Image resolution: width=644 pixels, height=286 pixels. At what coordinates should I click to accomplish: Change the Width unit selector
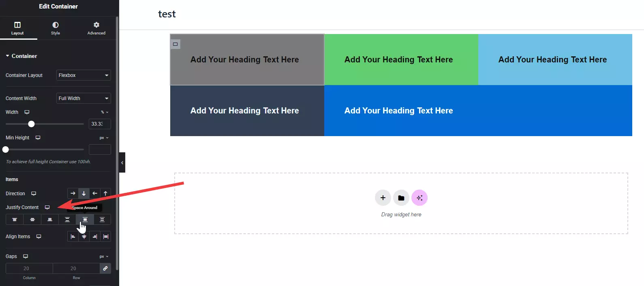tap(105, 112)
